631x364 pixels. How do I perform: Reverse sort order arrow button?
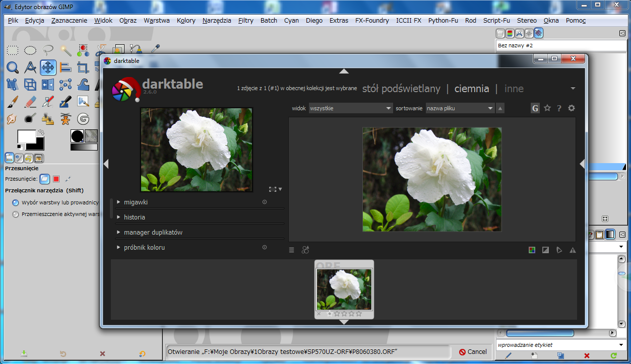(x=500, y=108)
